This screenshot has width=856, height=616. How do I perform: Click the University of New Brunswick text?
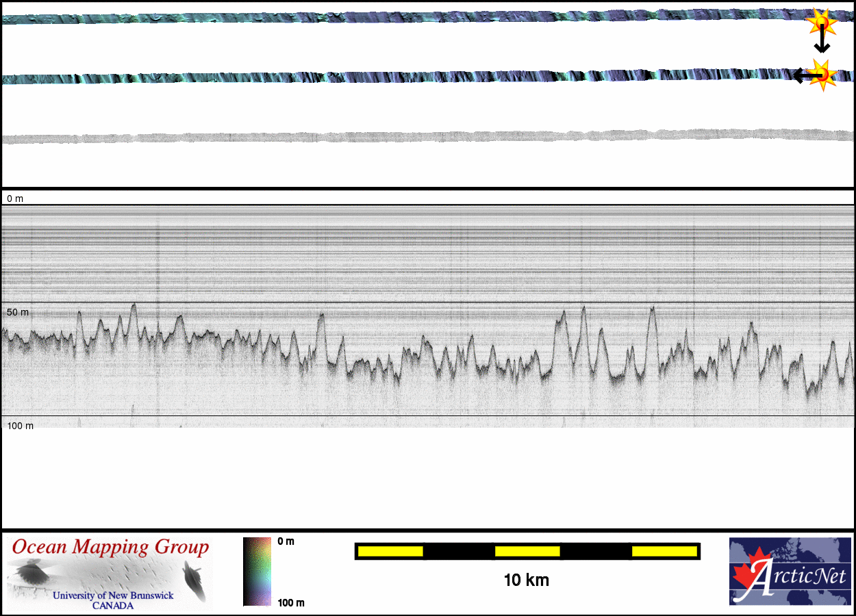(113, 595)
